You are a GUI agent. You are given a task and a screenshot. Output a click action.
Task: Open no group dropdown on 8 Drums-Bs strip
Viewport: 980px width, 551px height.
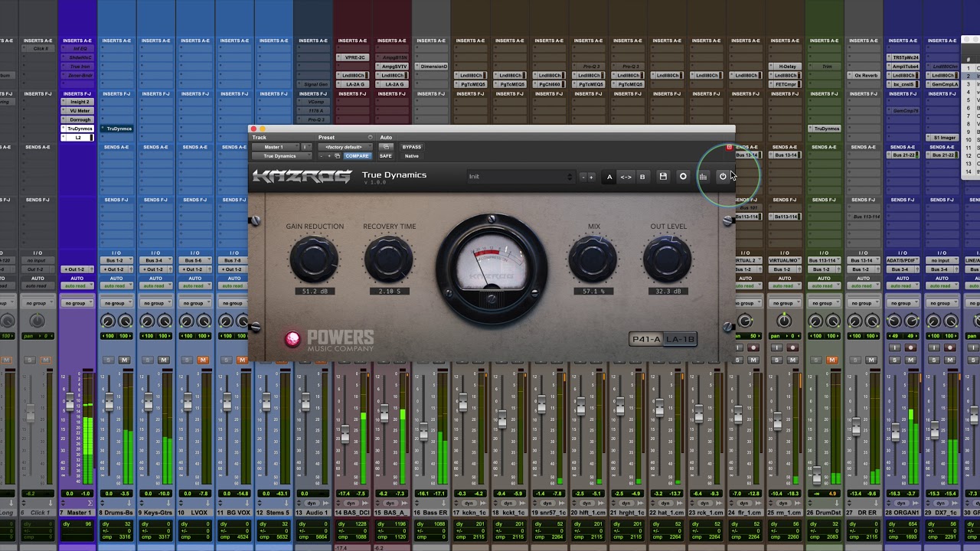(x=116, y=303)
